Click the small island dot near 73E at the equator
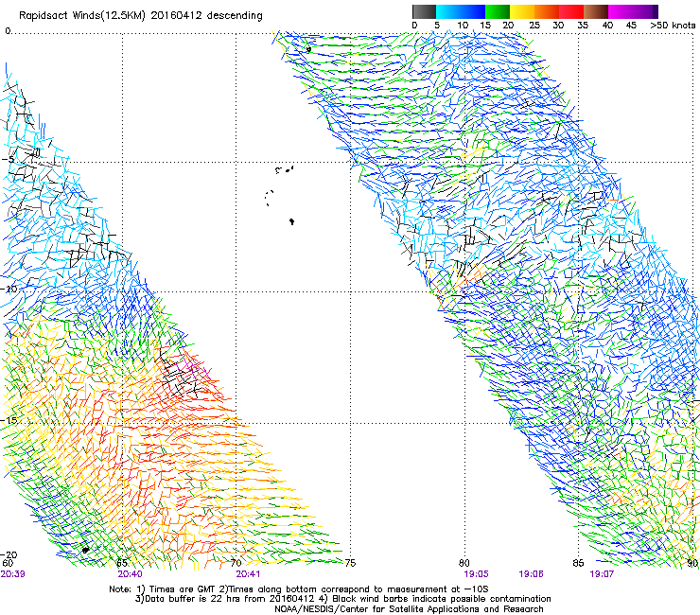 point(308,49)
